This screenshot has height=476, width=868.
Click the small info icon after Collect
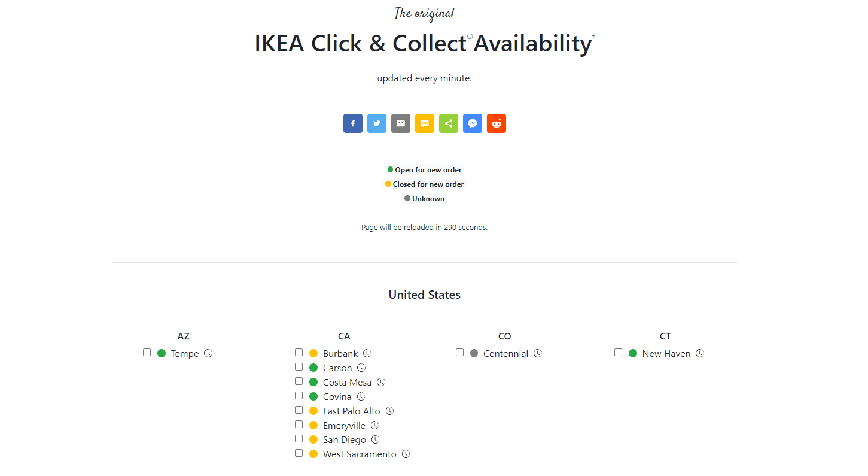point(470,37)
